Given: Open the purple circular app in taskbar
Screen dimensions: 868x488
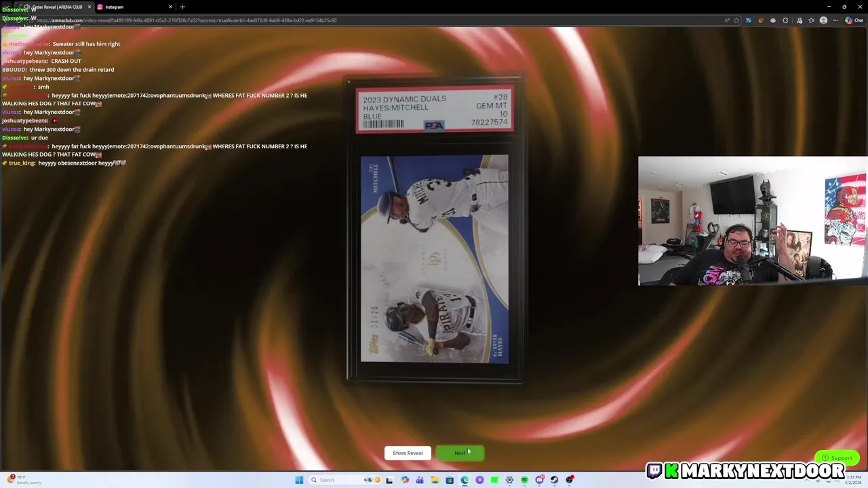Looking at the screenshot, I should 479,480.
